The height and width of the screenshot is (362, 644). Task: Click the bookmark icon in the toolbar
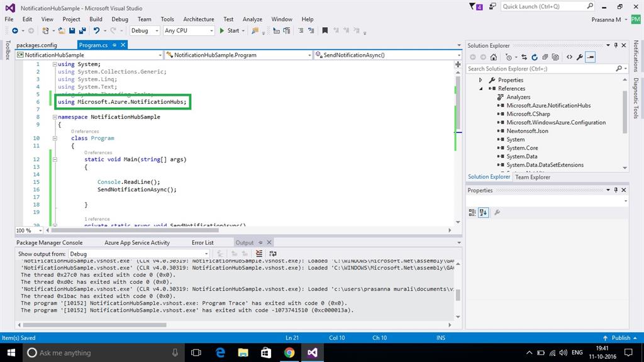point(325,30)
